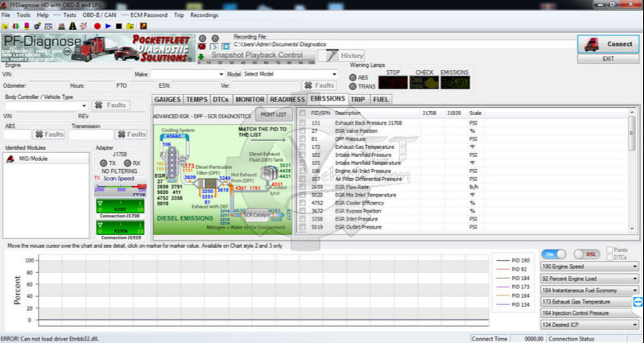Open the 92 Percent Engine Load dropdown
Screen dimensions: 644x343
pos(589,279)
